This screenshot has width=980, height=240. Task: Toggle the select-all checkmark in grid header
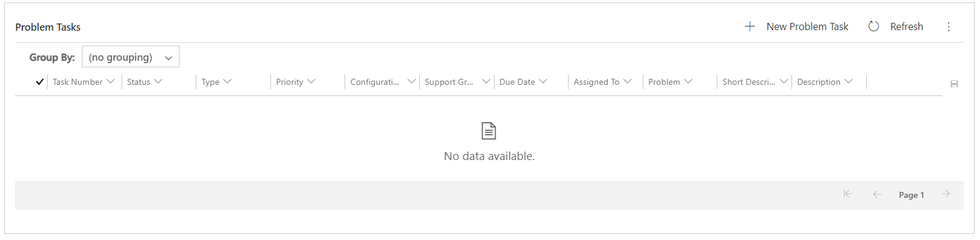[40, 82]
